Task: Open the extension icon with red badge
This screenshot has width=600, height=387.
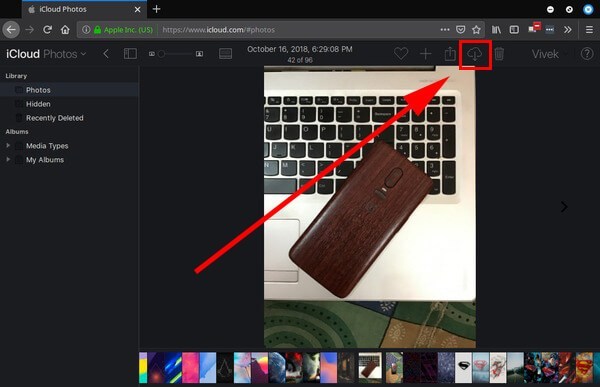Action: [x=534, y=28]
